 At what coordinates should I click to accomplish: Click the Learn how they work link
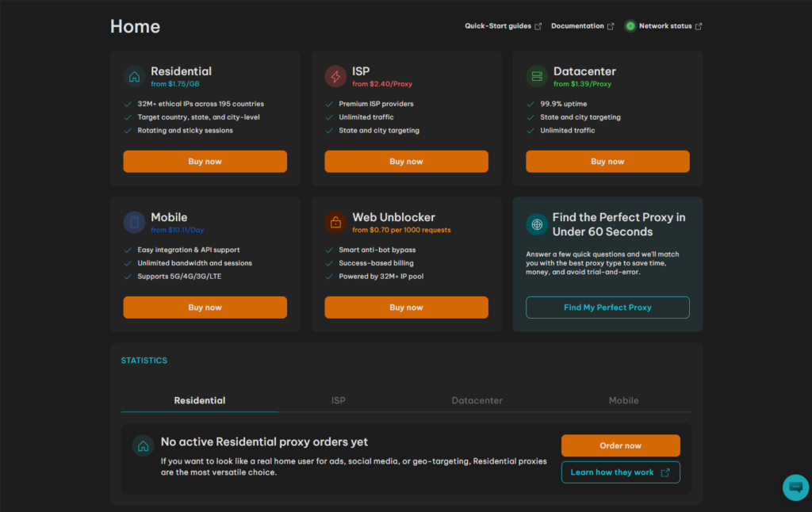pyautogui.click(x=620, y=472)
